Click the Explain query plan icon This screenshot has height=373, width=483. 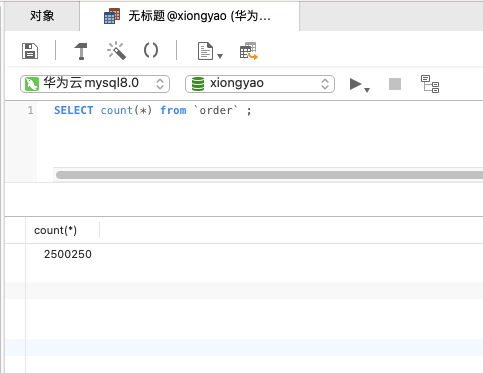pyautogui.click(x=430, y=84)
